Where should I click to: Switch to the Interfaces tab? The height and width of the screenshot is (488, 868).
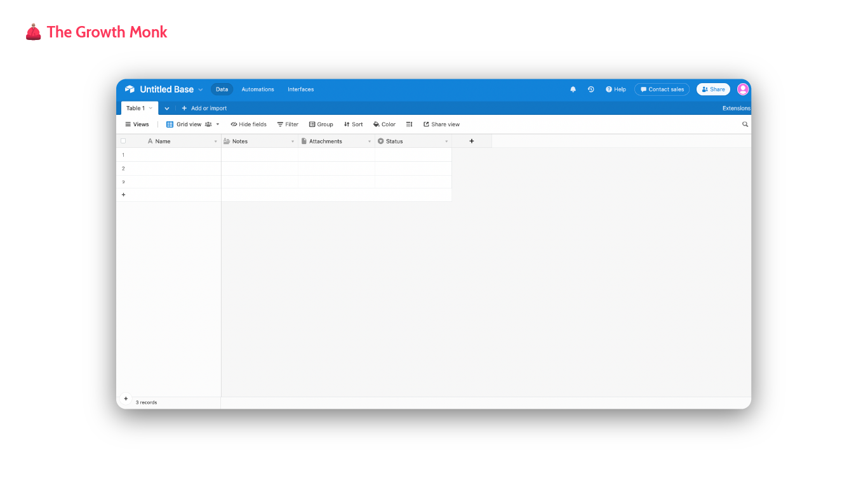[301, 89]
